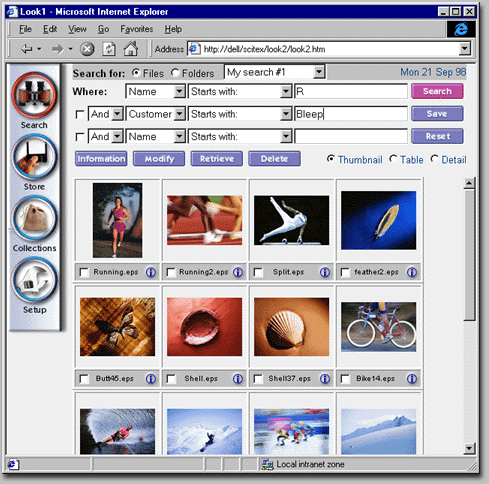489x484 pixels.
Task: Open second row Starts with dropdown
Action: [286, 114]
